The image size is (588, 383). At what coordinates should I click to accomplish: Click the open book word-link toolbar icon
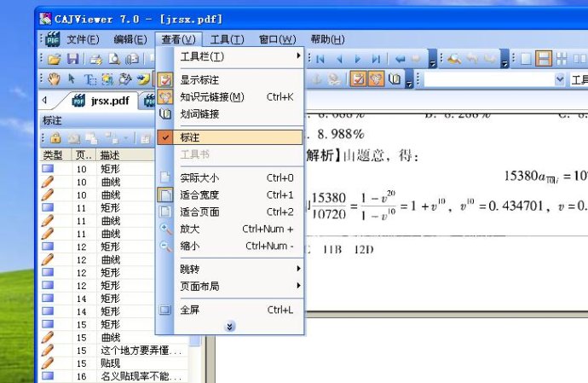click(394, 79)
